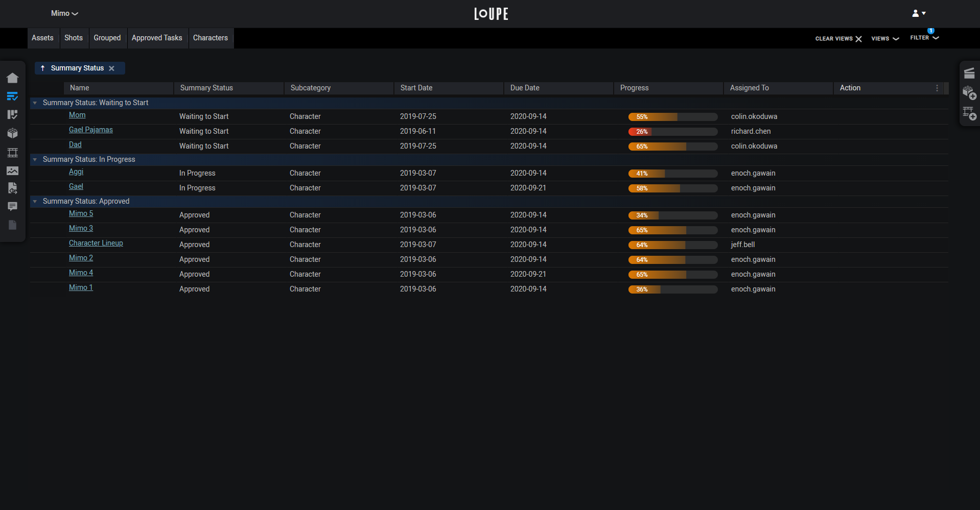Open the Mimo 5 asset link
The height and width of the screenshot is (510, 980).
[81, 214]
